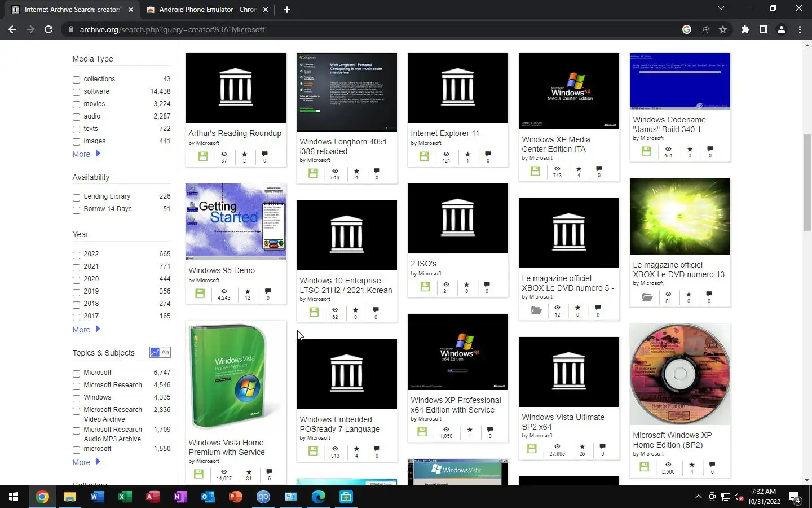Check the 2019 year checkbox

point(76,292)
